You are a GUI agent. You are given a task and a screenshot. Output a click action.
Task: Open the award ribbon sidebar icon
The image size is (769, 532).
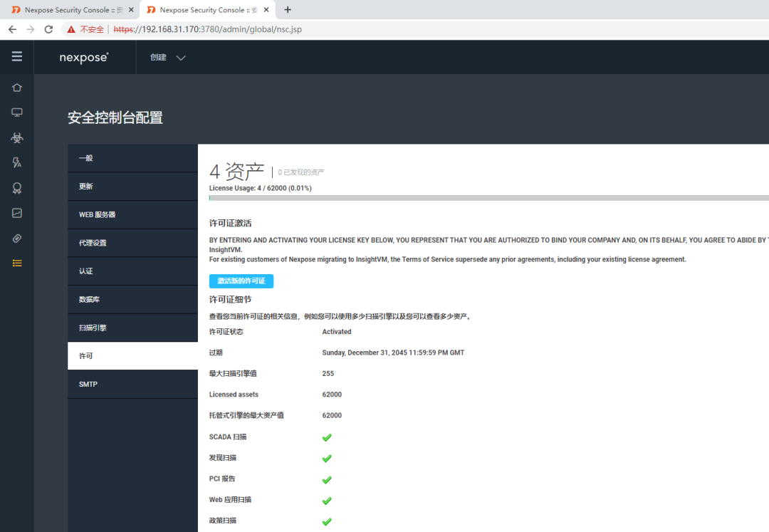click(x=16, y=188)
